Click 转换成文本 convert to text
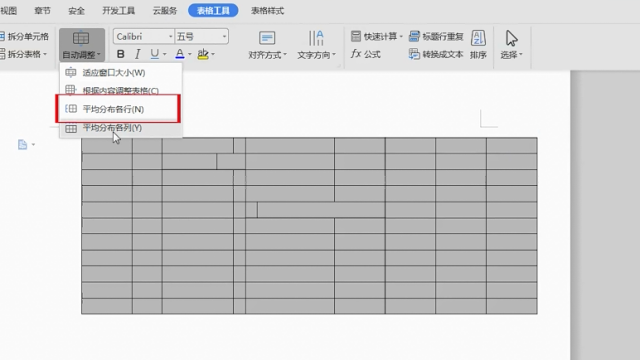Viewport: 640px width, 360px height. point(436,54)
